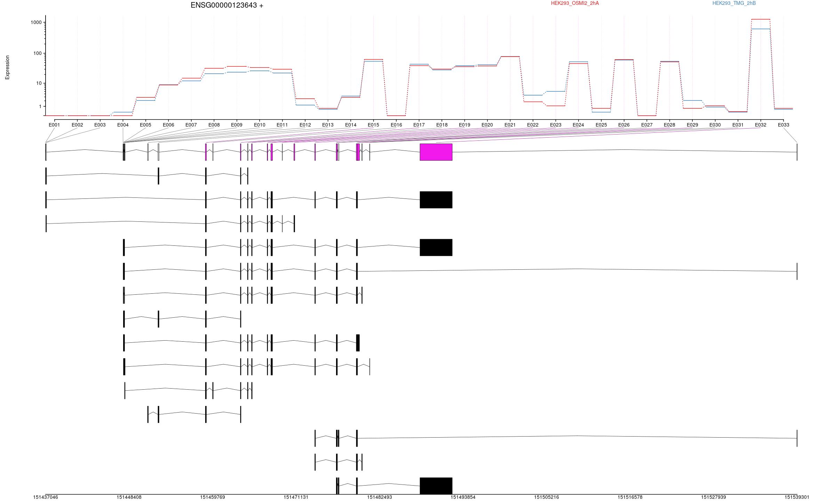
Task: Click genomic coordinate 151516578
Action: [630, 497]
